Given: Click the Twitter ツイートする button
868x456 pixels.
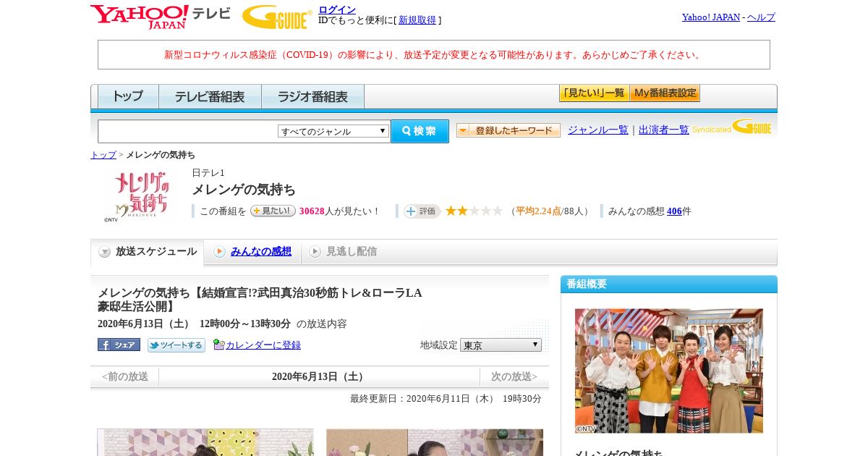Looking at the screenshot, I should coord(176,345).
